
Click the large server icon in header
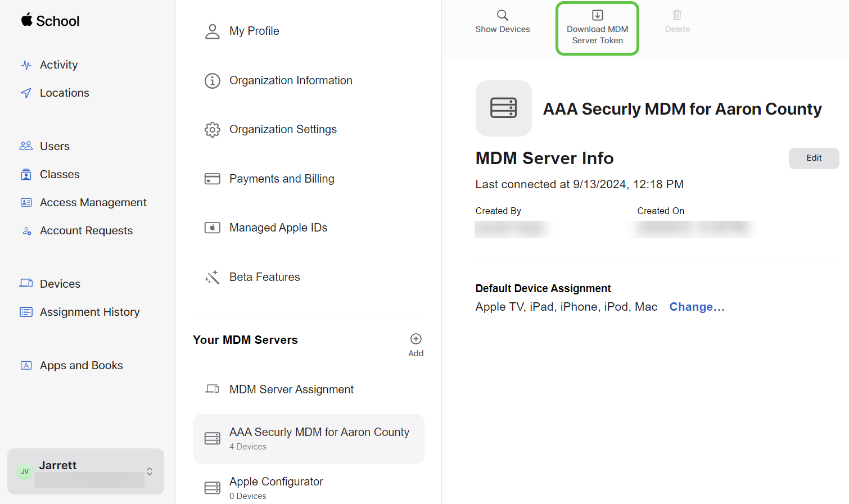(x=504, y=108)
